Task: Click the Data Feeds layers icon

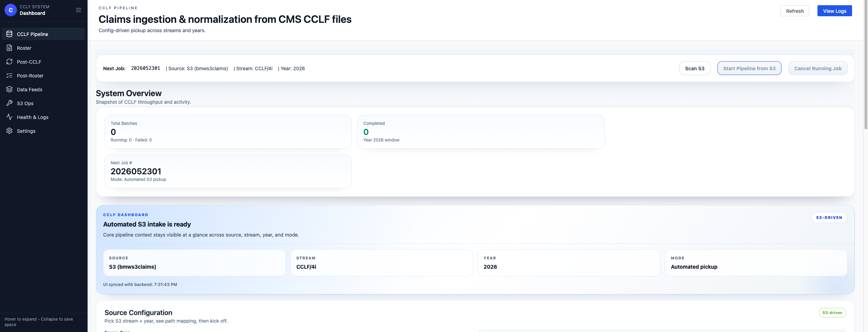Action: pos(9,89)
